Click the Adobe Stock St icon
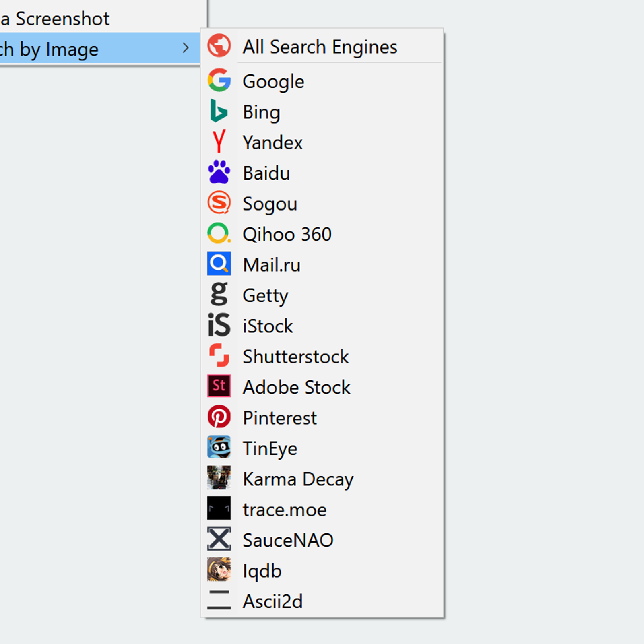The width and height of the screenshot is (644, 644). pyautogui.click(x=219, y=386)
